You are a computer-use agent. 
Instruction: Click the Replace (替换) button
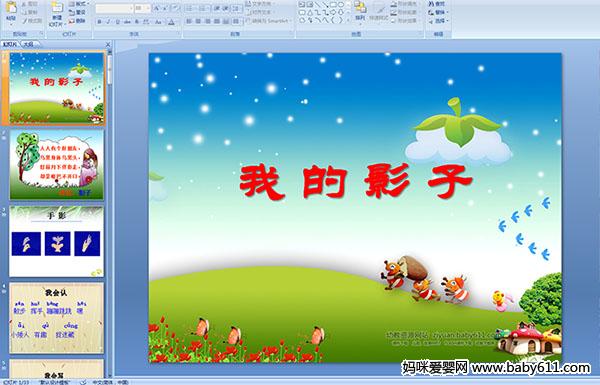click(x=438, y=12)
